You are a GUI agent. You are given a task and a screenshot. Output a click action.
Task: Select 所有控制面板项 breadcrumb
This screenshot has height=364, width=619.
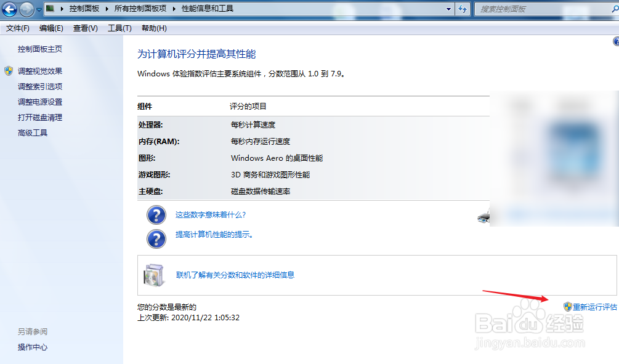(x=140, y=9)
